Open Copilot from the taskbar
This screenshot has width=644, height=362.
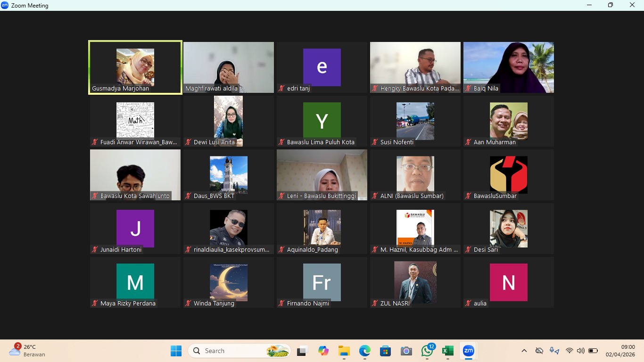[323, 351]
